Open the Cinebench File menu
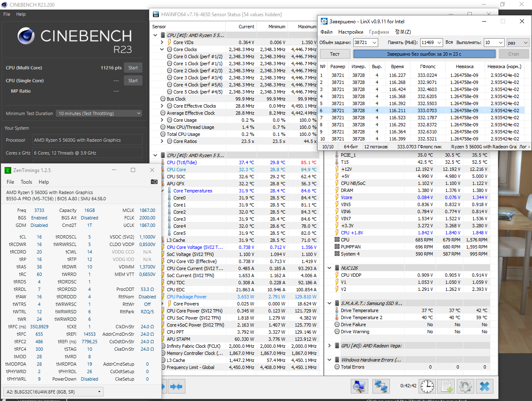This screenshot has height=401, width=532. (7, 14)
